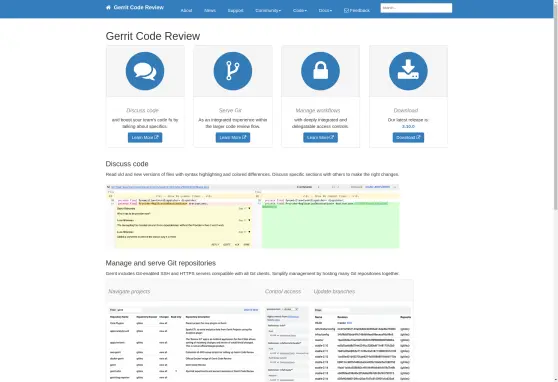Click Learn More under Serve Git

tap(233, 137)
